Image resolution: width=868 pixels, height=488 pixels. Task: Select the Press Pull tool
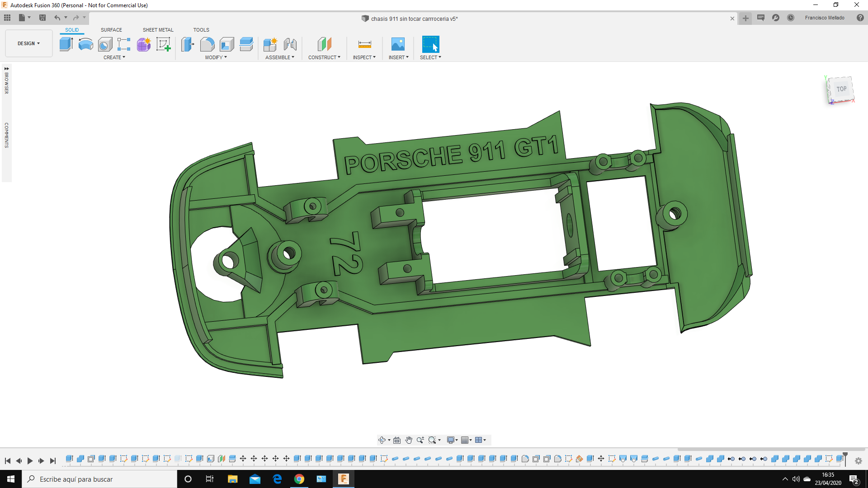tap(188, 44)
